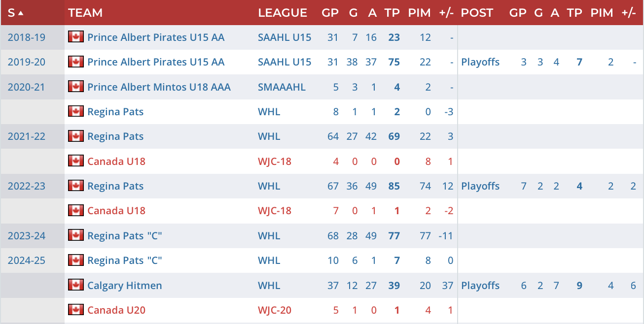Click the flag beside Prince Albert Mintos U18 AAA
The image size is (644, 324).
pos(75,87)
